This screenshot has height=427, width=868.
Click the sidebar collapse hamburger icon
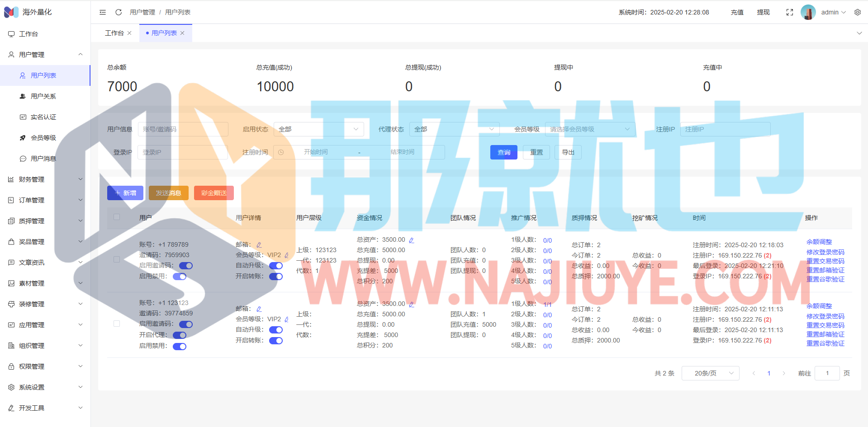pos(103,12)
